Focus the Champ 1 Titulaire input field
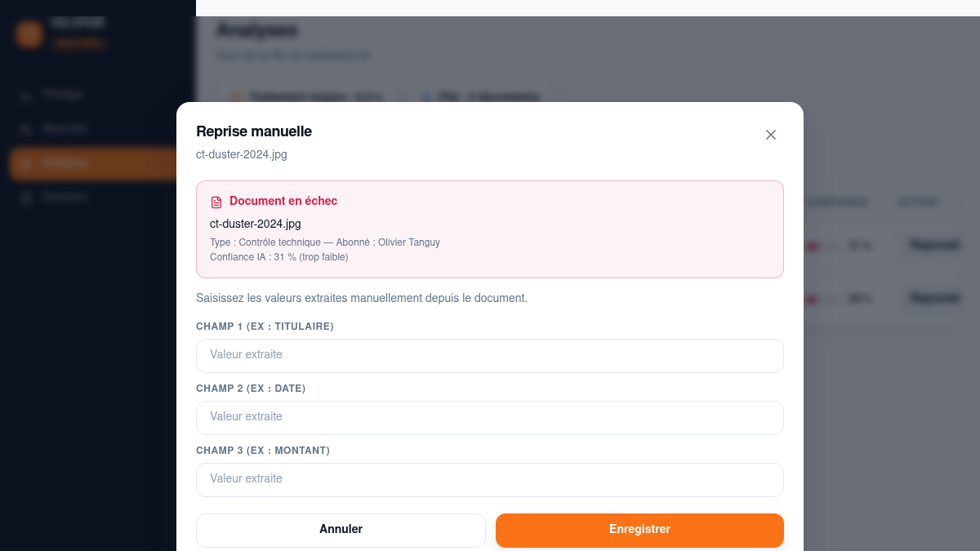Screen dimensions: 980x551 tap(490, 355)
